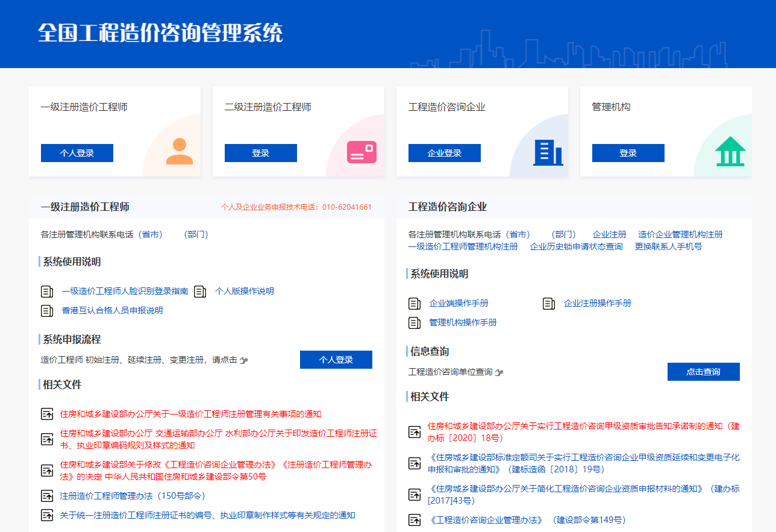Open 香港互认合格人员申报说明 link
This screenshot has width=776, height=532.
112,311
